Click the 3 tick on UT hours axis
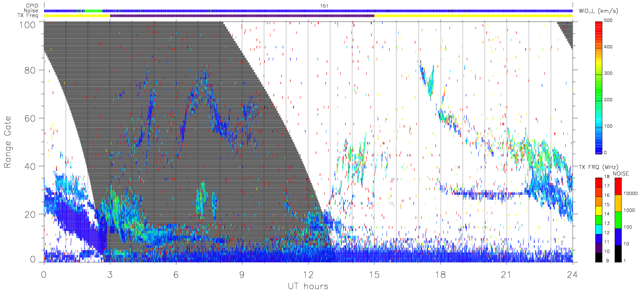 click(x=110, y=274)
